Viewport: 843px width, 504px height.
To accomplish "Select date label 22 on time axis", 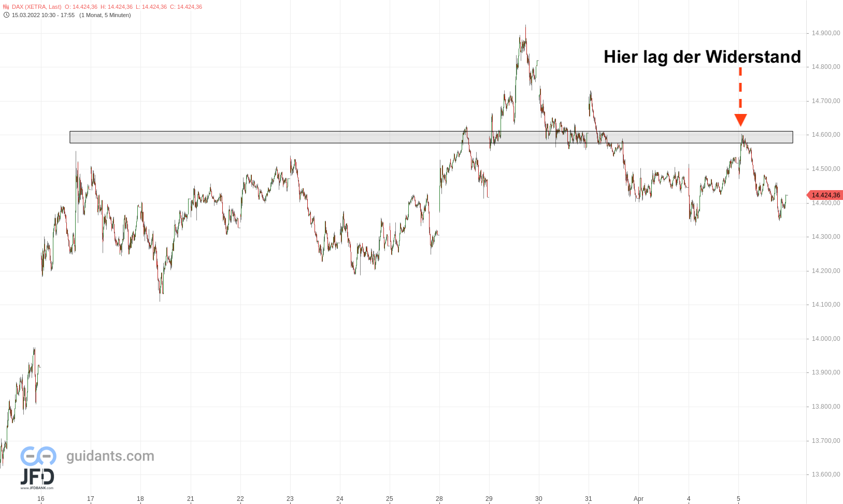I will coord(240,499).
